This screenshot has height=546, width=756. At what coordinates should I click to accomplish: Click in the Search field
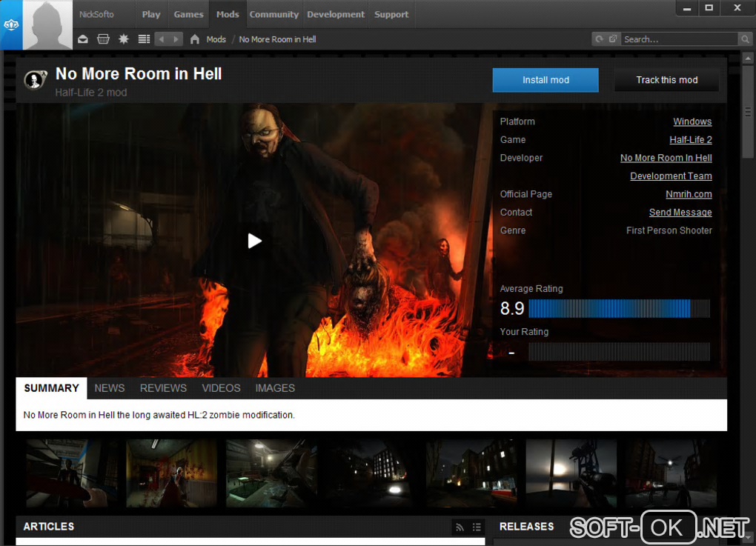coord(679,39)
